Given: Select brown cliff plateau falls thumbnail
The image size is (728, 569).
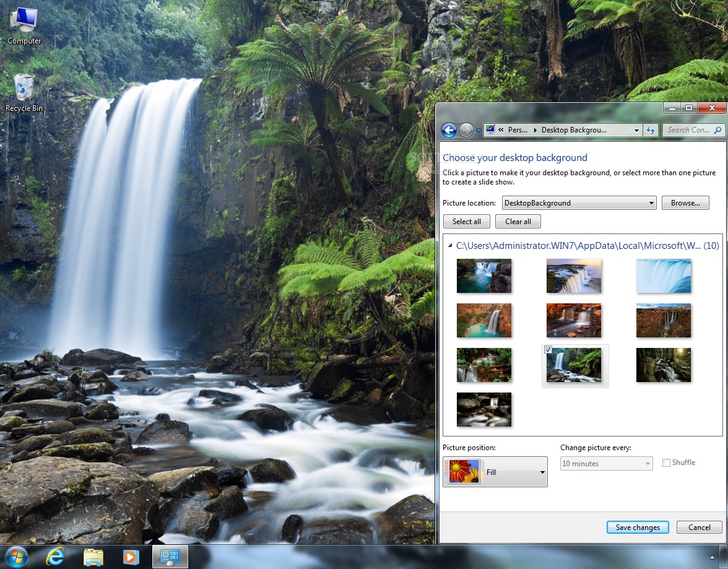Looking at the screenshot, I should [x=664, y=321].
